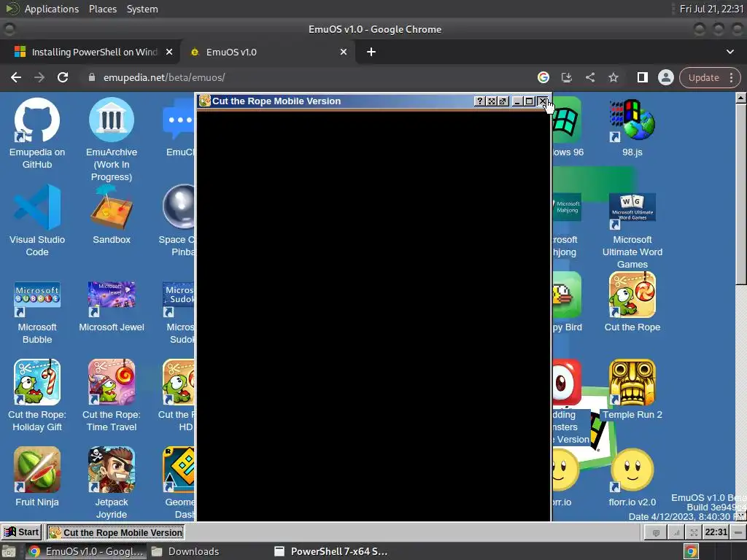Open the 98.js desktop icon
The width and height of the screenshot is (747, 560).
pos(632,127)
